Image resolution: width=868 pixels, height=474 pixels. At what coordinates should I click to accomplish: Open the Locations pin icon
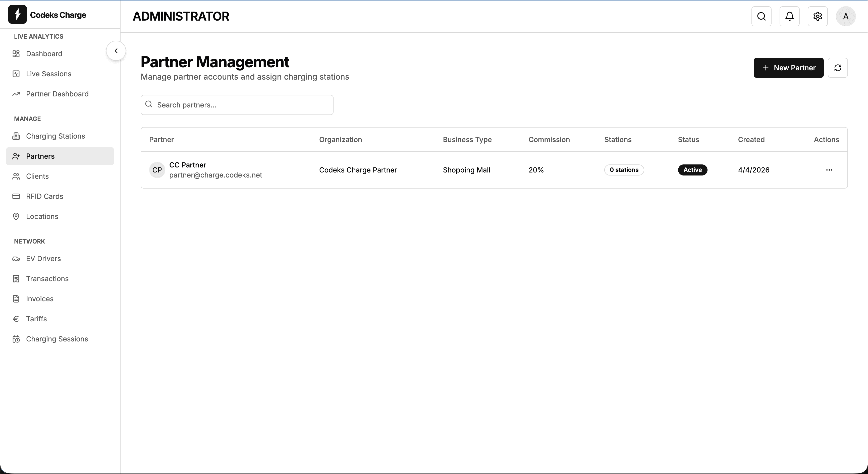pos(16,216)
